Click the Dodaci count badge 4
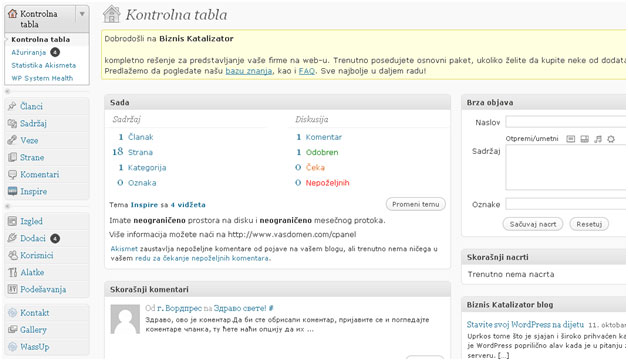Viewport: 628px width, 361px height. [55, 238]
